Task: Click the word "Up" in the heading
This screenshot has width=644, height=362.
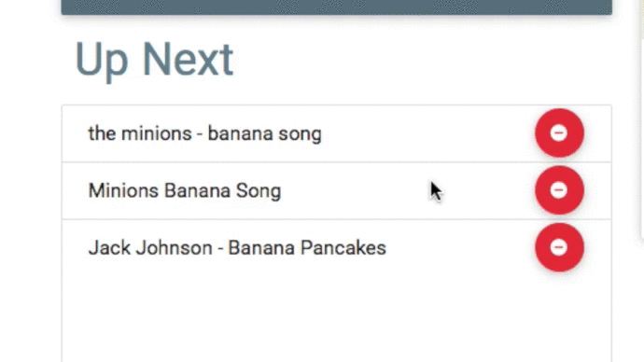Action: pos(101,62)
